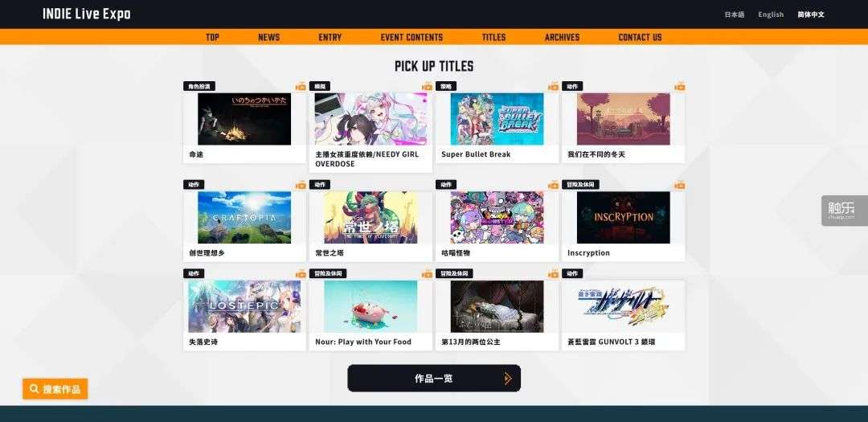Go to the ARCHIVES menu
The image size is (868, 422).
562,37
